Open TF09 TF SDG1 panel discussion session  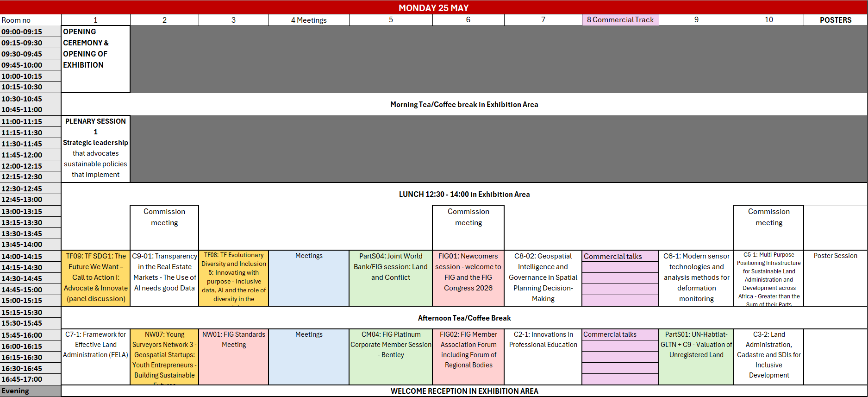95,277
